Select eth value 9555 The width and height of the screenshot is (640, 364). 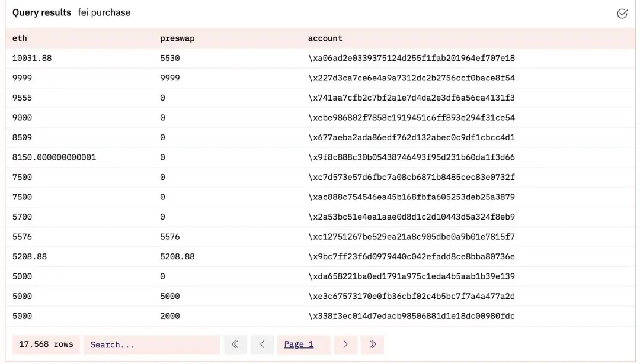22,98
